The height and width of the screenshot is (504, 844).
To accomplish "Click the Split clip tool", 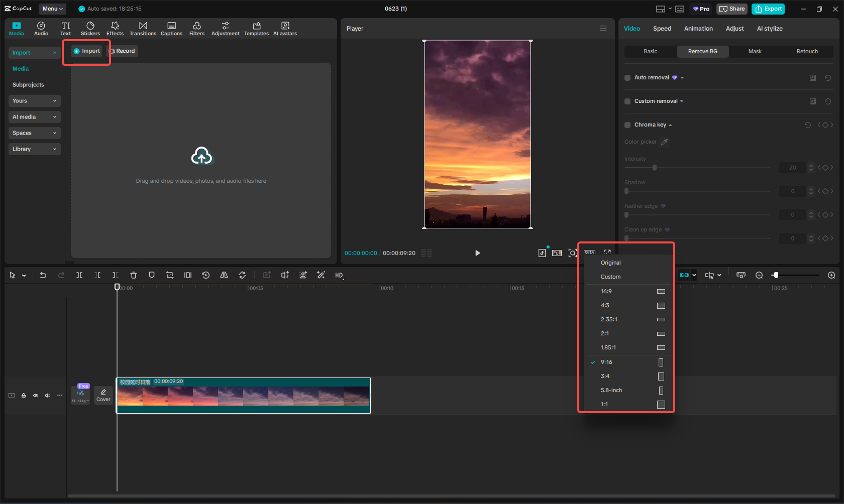I will click(79, 275).
